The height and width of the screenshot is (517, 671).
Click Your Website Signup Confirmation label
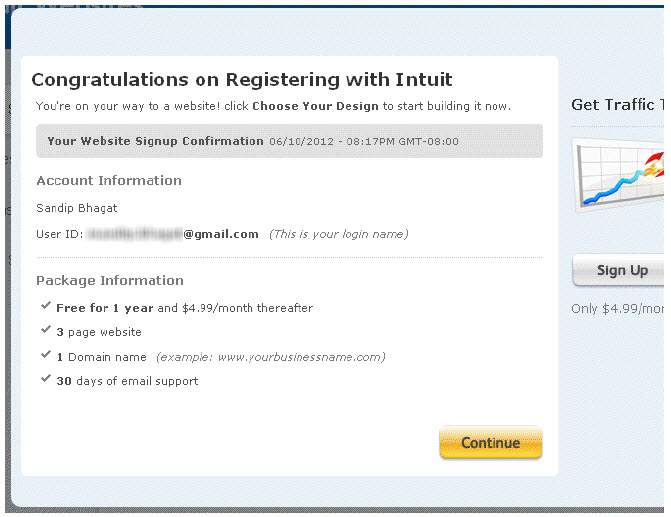pyautogui.click(x=155, y=141)
